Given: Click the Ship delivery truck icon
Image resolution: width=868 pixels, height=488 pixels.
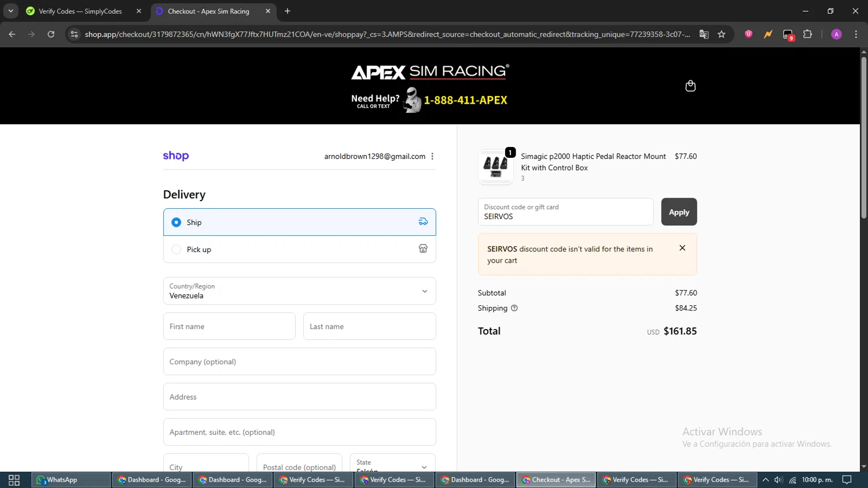Looking at the screenshot, I should (423, 222).
